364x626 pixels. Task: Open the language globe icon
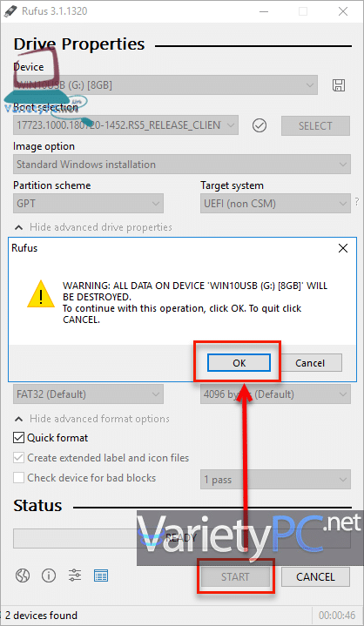point(23,576)
